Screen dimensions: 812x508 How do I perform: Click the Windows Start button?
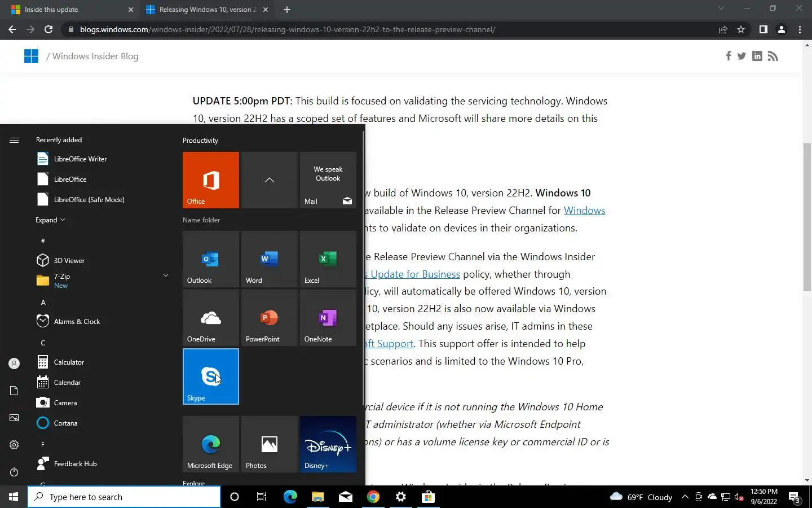pos(14,497)
